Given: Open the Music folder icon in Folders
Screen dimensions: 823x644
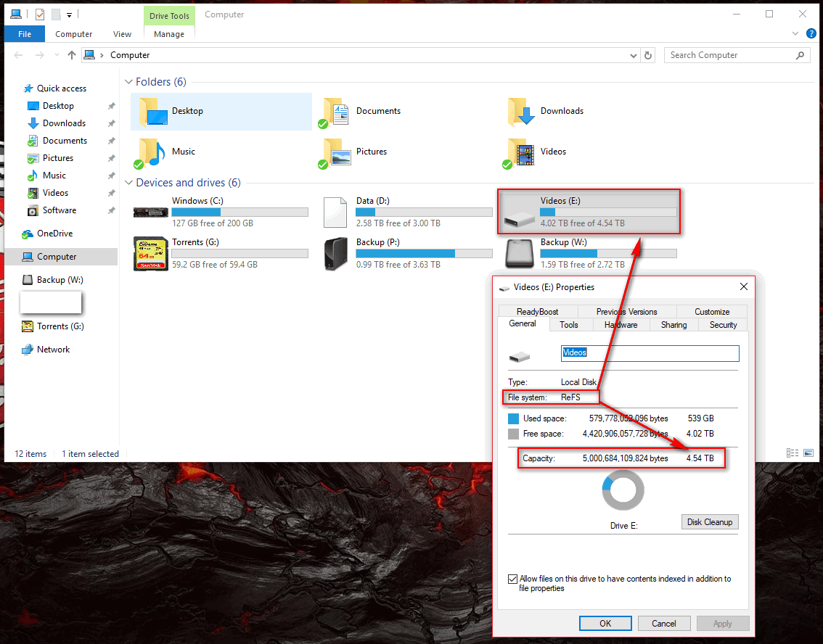Looking at the screenshot, I should (151, 152).
